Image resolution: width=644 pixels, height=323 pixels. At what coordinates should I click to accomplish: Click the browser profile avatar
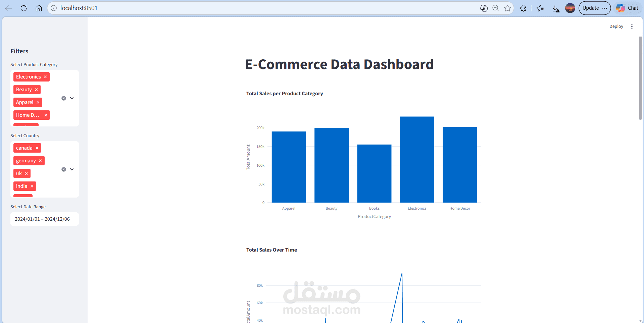570,8
